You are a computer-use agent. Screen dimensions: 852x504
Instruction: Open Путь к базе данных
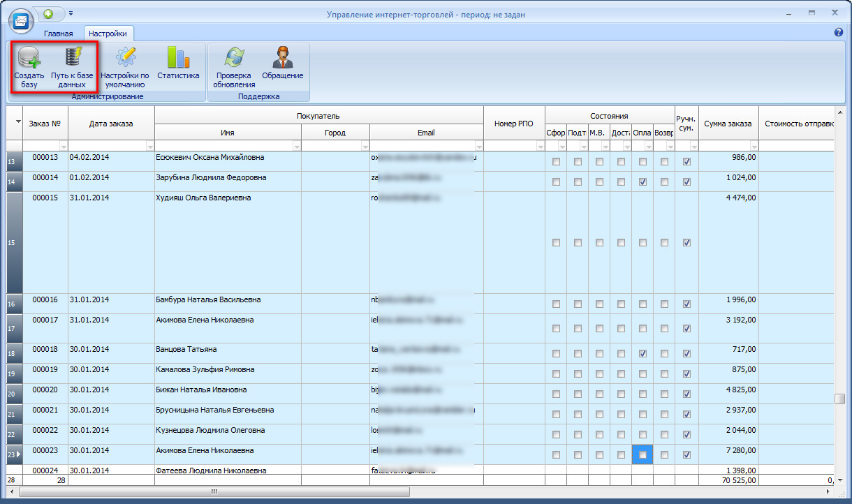pyautogui.click(x=72, y=59)
